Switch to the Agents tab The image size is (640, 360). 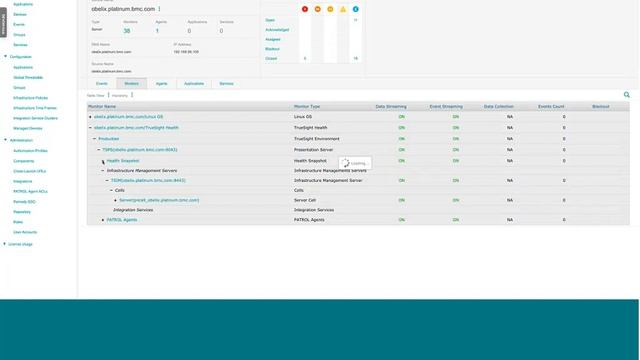[x=162, y=84]
